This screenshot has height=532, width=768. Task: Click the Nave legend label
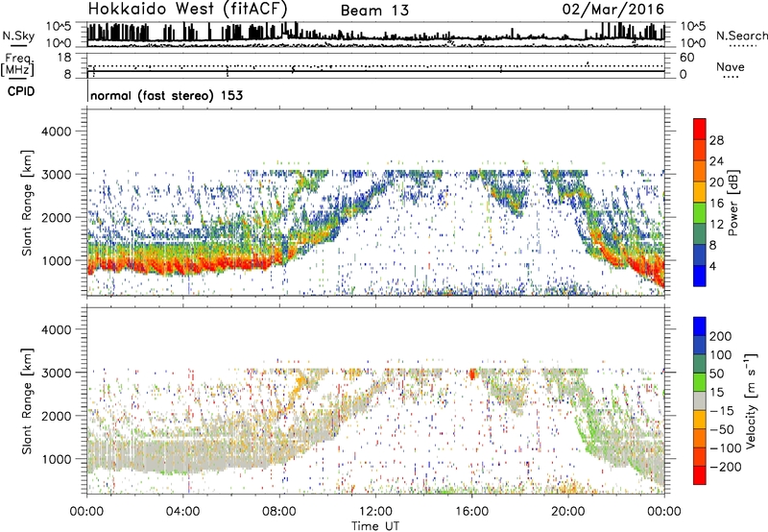point(731,66)
